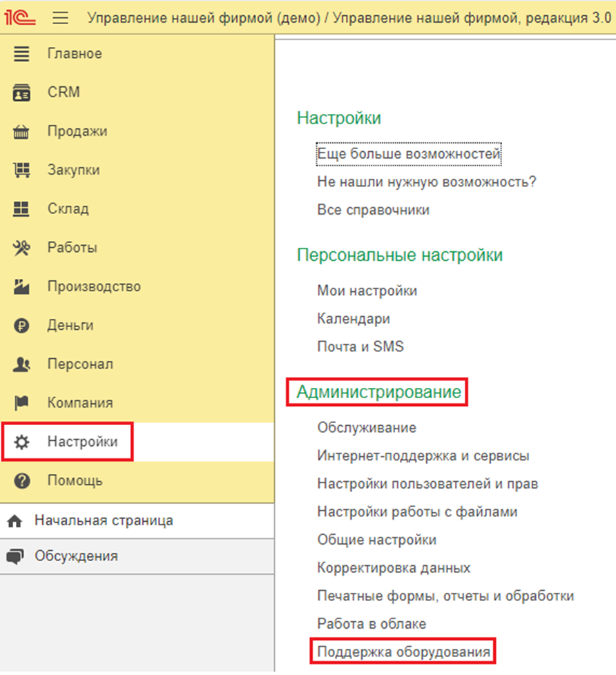Image resolution: width=616 pixels, height=675 pixels.
Task: Click the Работы tools icon
Action: pyautogui.click(x=21, y=248)
